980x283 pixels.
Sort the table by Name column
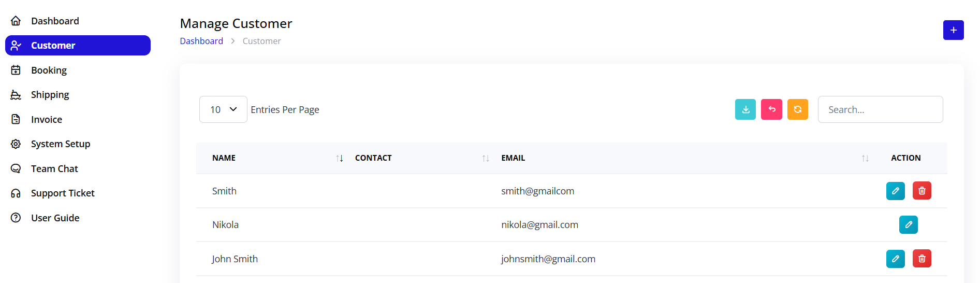[340, 158]
